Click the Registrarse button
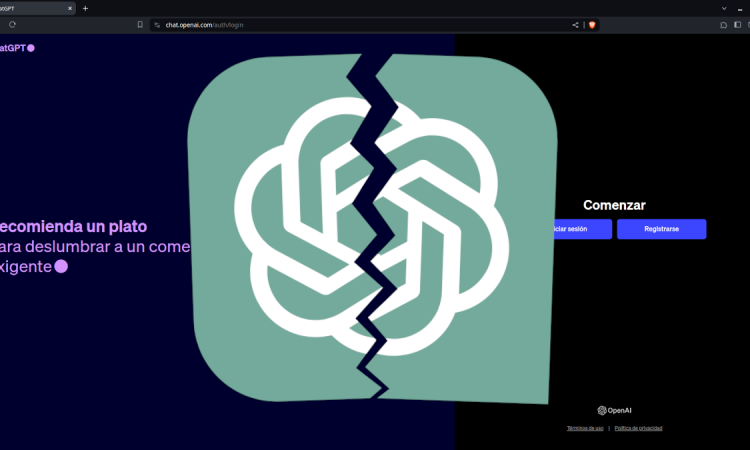Viewport: 750px width, 450px height. click(662, 229)
